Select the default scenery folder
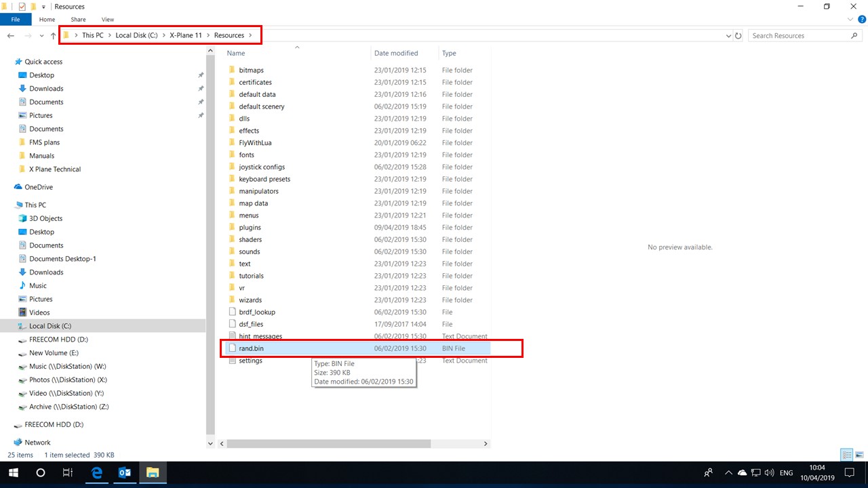The image size is (868, 488). click(261, 106)
